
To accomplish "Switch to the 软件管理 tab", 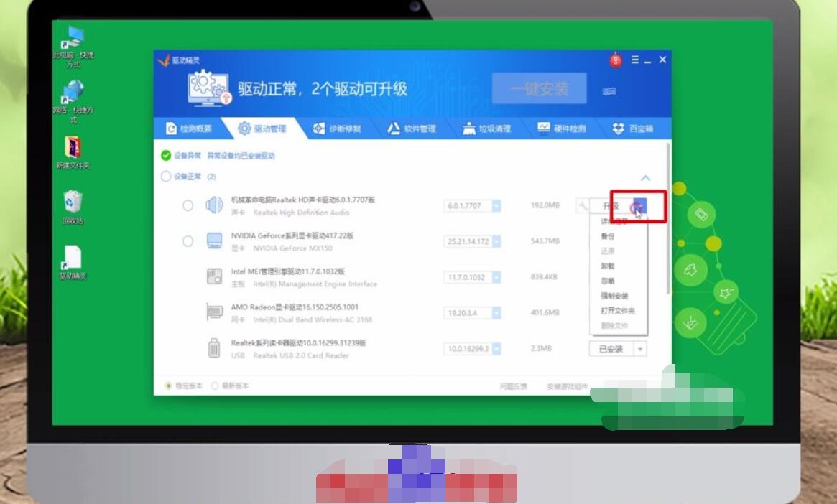I will 412,129.
